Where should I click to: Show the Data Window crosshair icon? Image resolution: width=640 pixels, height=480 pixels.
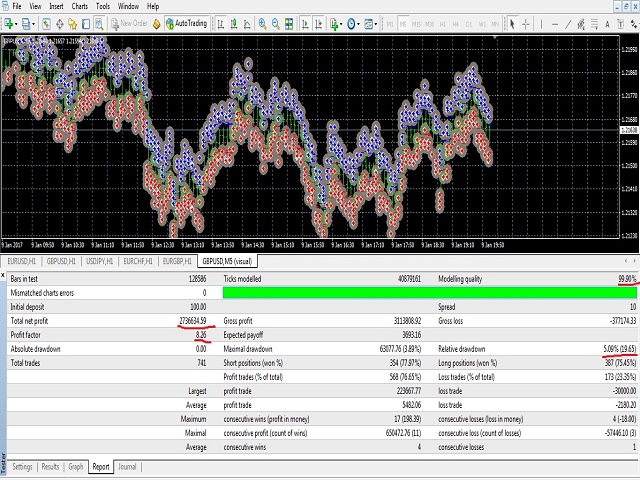pos(60,24)
